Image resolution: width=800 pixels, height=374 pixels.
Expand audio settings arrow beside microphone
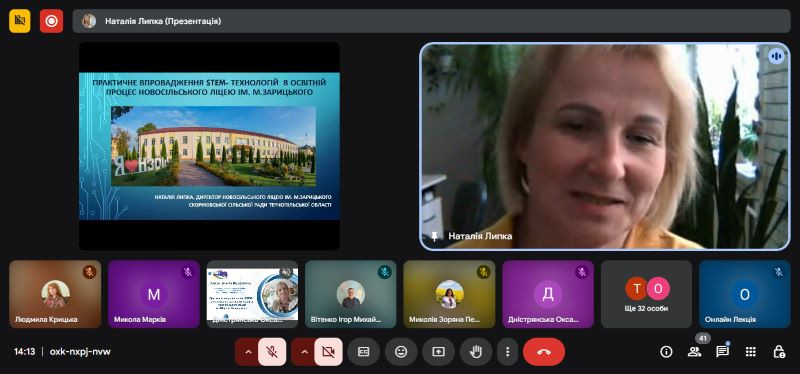point(248,352)
